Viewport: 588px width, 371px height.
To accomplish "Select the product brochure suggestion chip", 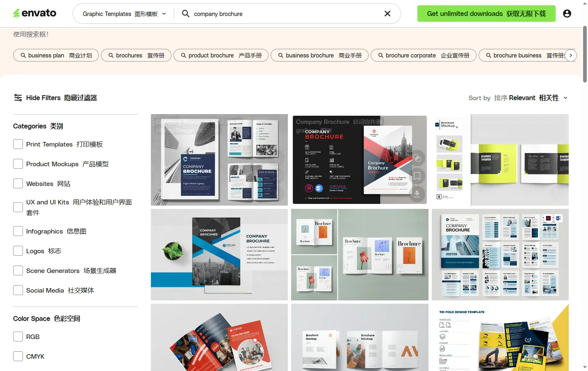I will click(221, 55).
